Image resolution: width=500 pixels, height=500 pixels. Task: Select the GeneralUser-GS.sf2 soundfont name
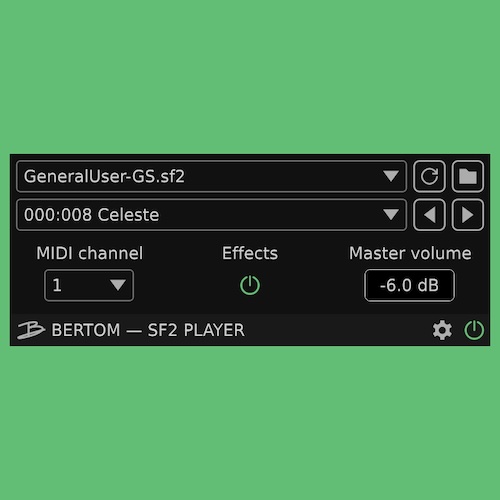point(104,176)
